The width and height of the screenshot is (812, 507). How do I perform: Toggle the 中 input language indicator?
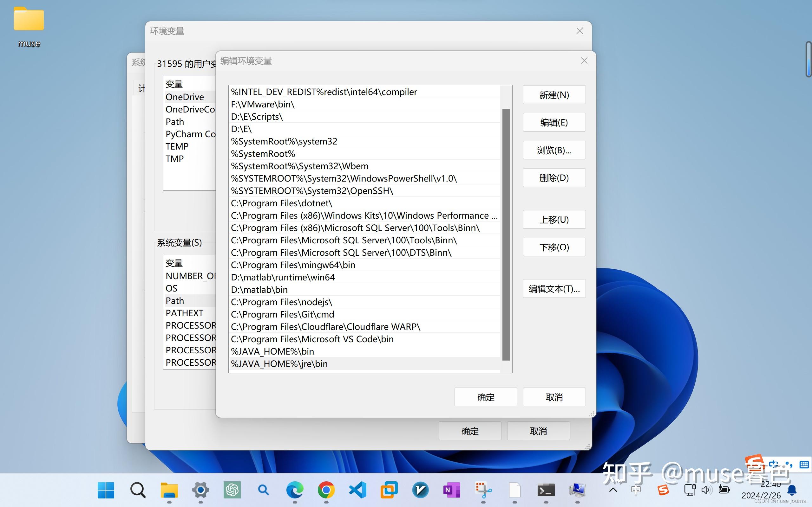[637, 490]
